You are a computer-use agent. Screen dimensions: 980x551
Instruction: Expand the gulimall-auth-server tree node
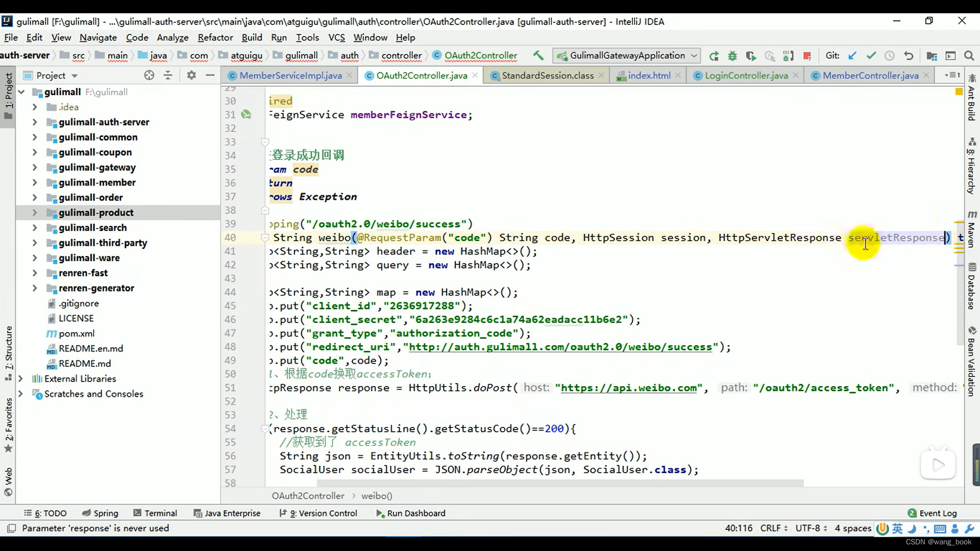click(x=35, y=121)
